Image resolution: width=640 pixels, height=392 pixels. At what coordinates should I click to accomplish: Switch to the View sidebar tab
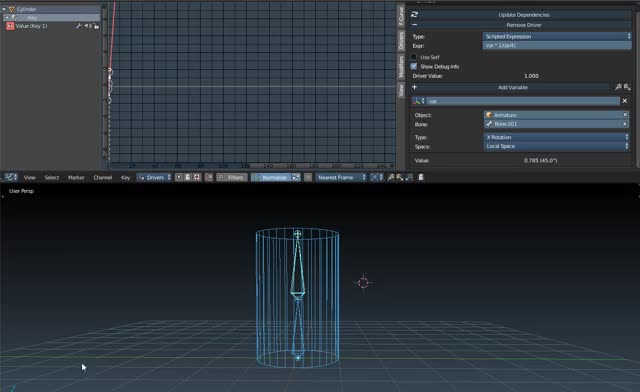401,90
